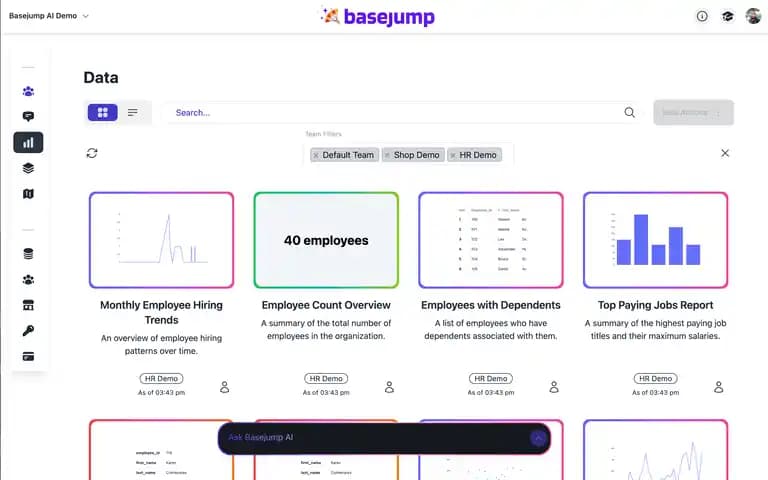Open the 40 employees thumbnail
The width and height of the screenshot is (768, 480).
326,240
